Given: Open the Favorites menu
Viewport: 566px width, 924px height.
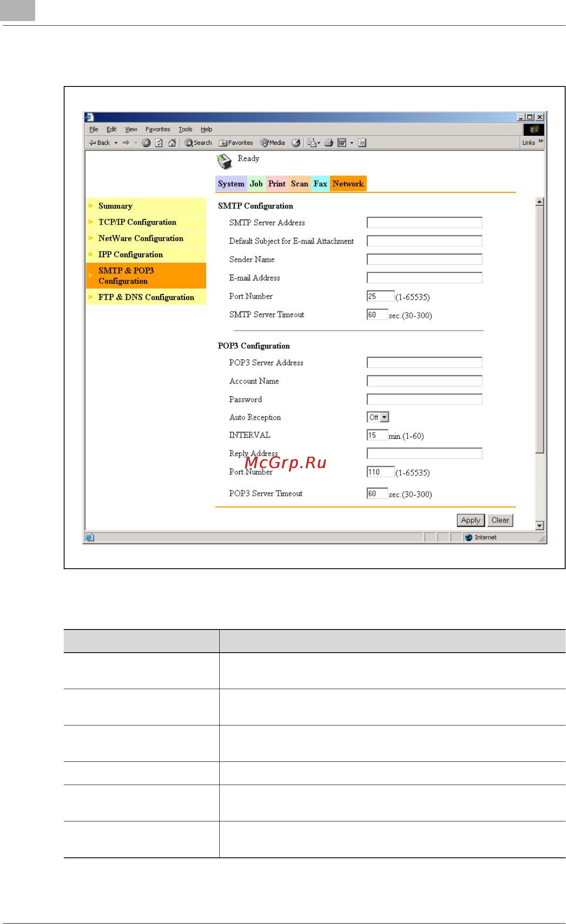Looking at the screenshot, I should [158, 129].
